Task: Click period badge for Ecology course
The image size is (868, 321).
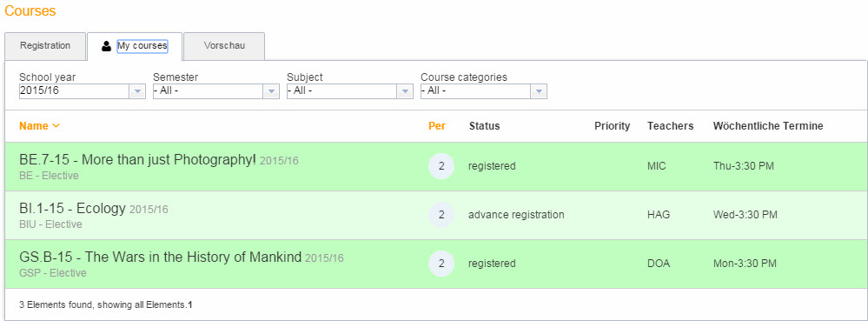Action: pyautogui.click(x=441, y=215)
